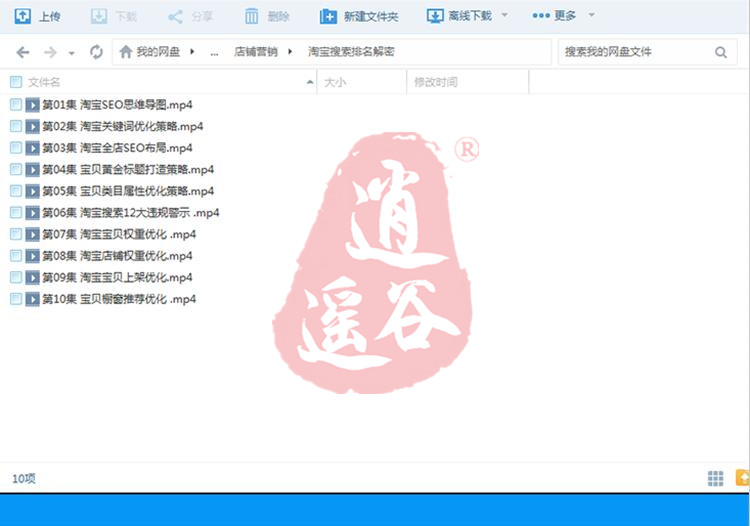The image size is (750, 526).
Task: Expand the breadcrumb ellipsis
Action: (x=214, y=53)
